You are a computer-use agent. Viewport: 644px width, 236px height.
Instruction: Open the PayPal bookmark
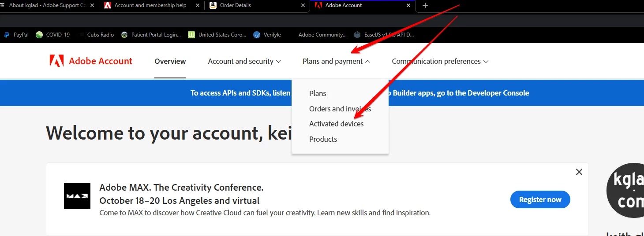(x=16, y=35)
